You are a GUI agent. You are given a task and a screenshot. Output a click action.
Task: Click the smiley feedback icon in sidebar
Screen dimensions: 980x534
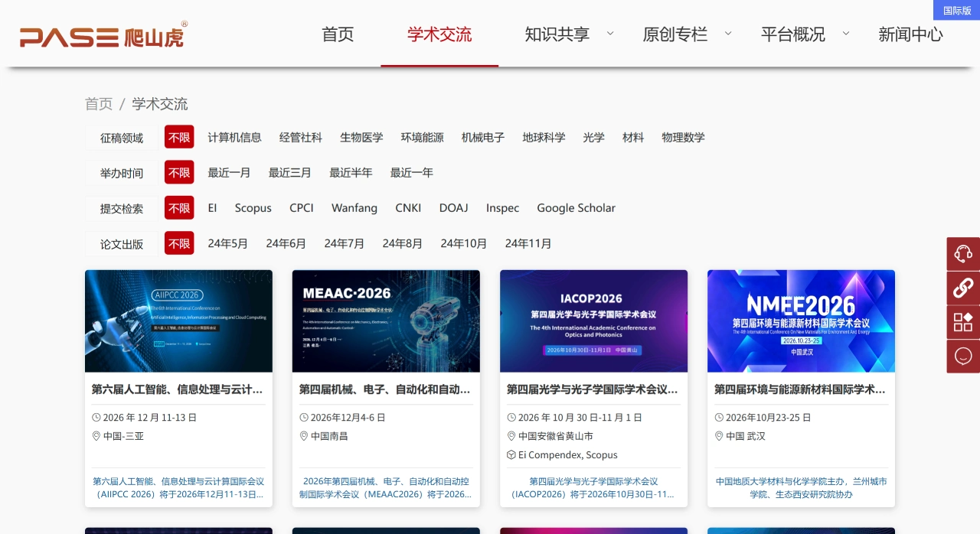pyautogui.click(x=963, y=357)
